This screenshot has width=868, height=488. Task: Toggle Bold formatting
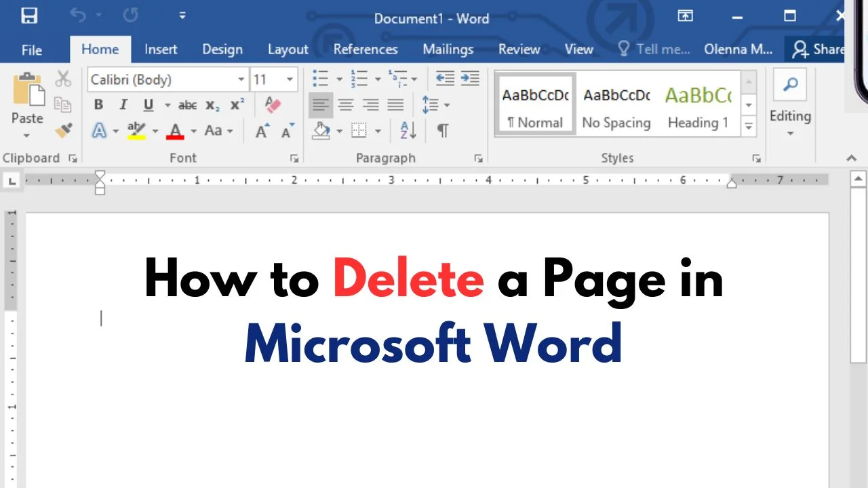99,105
